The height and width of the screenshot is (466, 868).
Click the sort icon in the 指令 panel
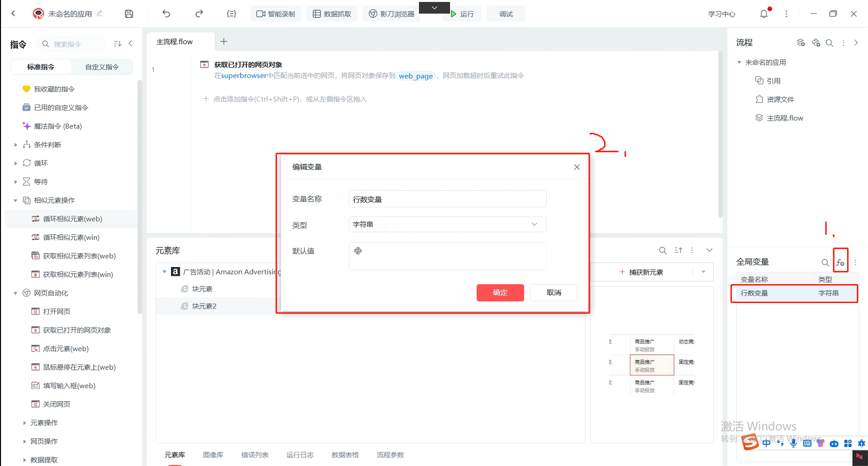click(x=118, y=44)
